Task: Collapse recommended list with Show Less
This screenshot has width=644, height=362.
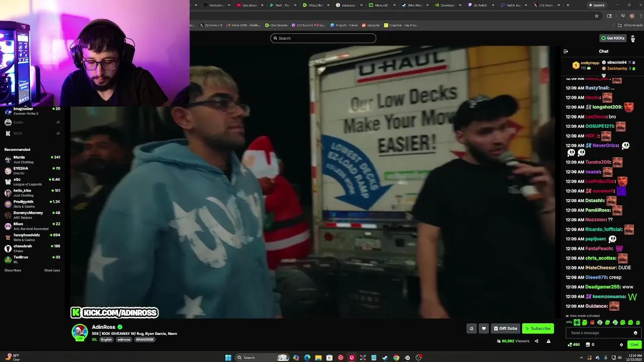Action: click(x=52, y=270)
